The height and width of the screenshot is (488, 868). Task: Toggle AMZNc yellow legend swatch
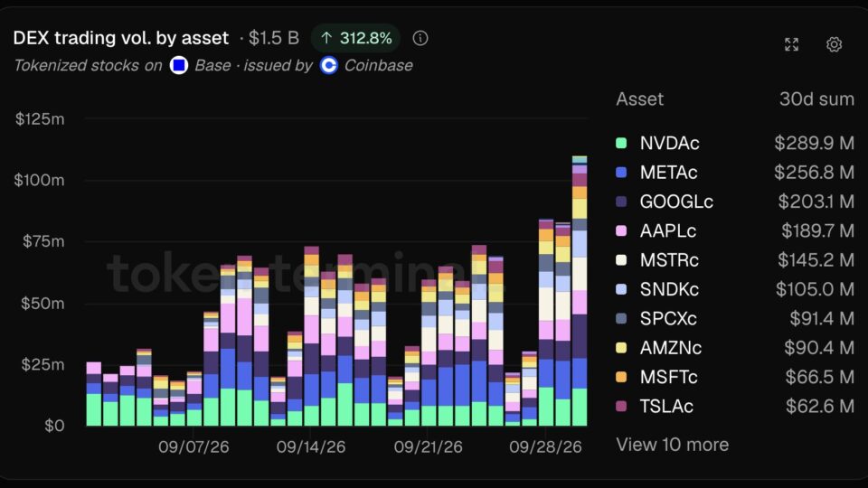click(621, 348)
